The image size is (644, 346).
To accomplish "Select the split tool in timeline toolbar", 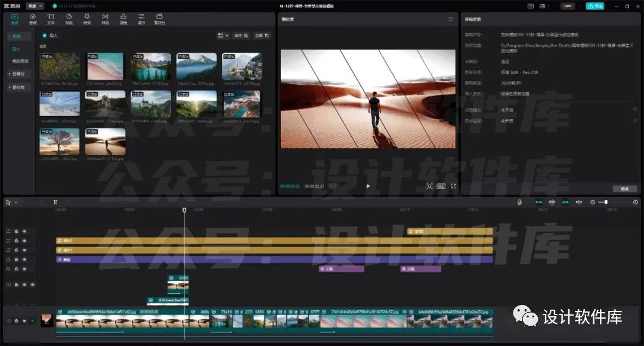I will tap(55, 202).
